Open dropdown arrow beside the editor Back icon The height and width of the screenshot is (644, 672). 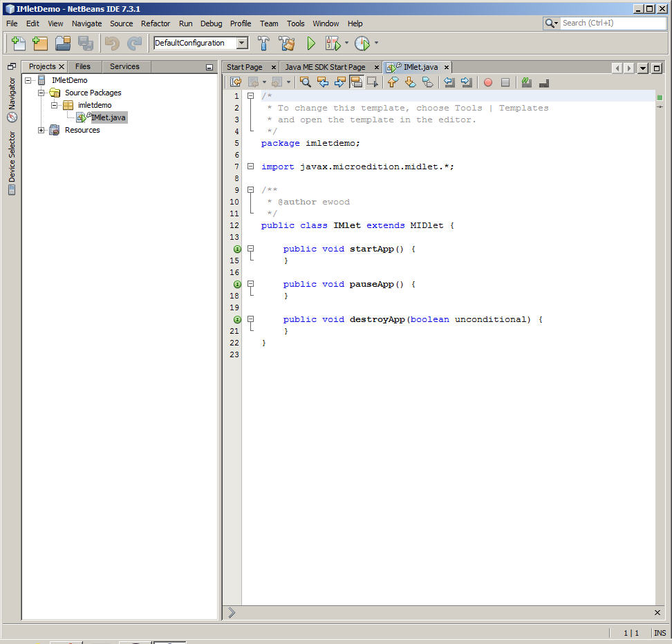pyautogui.click(x=264, y=82)
